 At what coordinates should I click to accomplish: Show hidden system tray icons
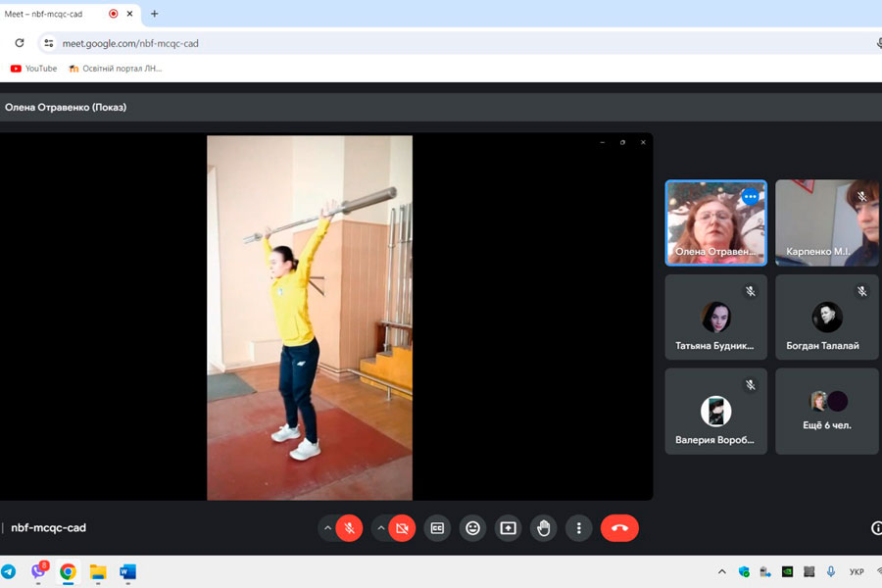tap(721, 571)
